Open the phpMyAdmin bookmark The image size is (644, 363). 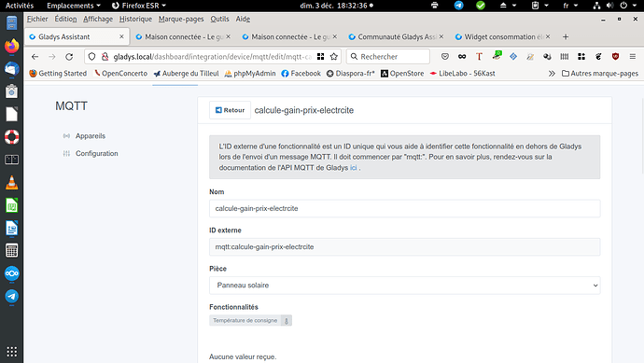pyautogui.click(x=250, y=74)
